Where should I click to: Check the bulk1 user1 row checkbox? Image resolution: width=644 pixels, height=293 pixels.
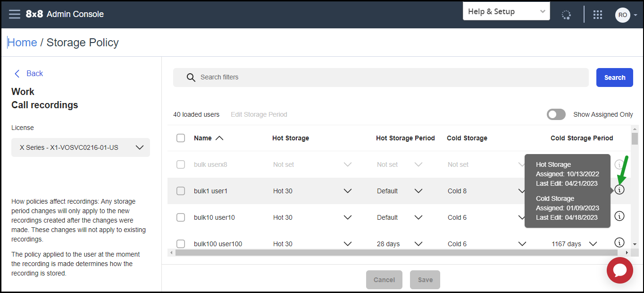[181, 191]
